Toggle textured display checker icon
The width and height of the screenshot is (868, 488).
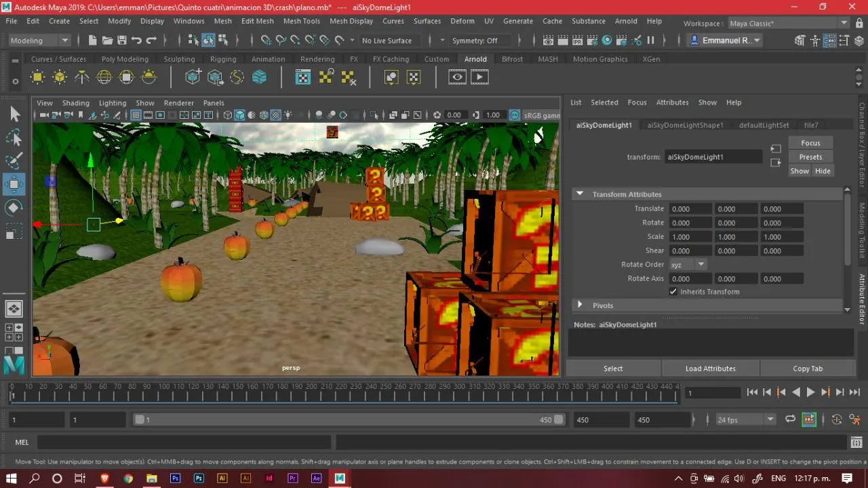pos(276,115)
